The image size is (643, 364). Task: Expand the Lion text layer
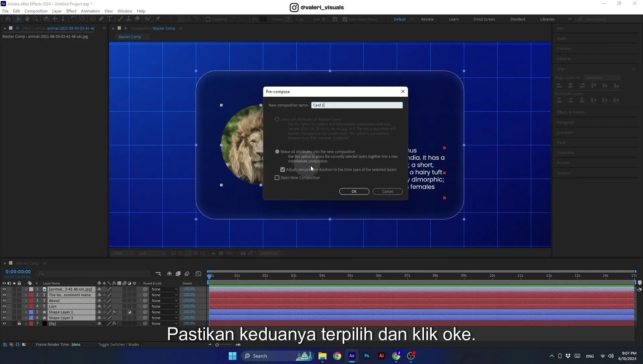pyautogui.click(x=26, y=306)
